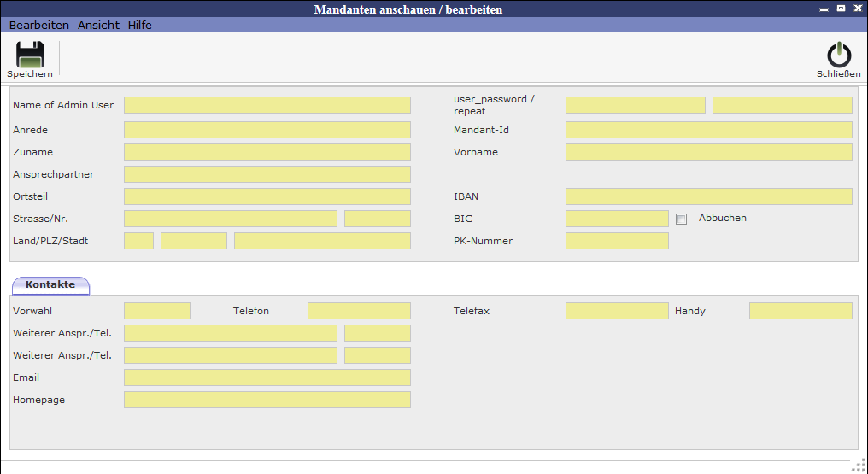Open the Hilfe menu
Viewport: 868px width, 474px height.
click(140, 26)
